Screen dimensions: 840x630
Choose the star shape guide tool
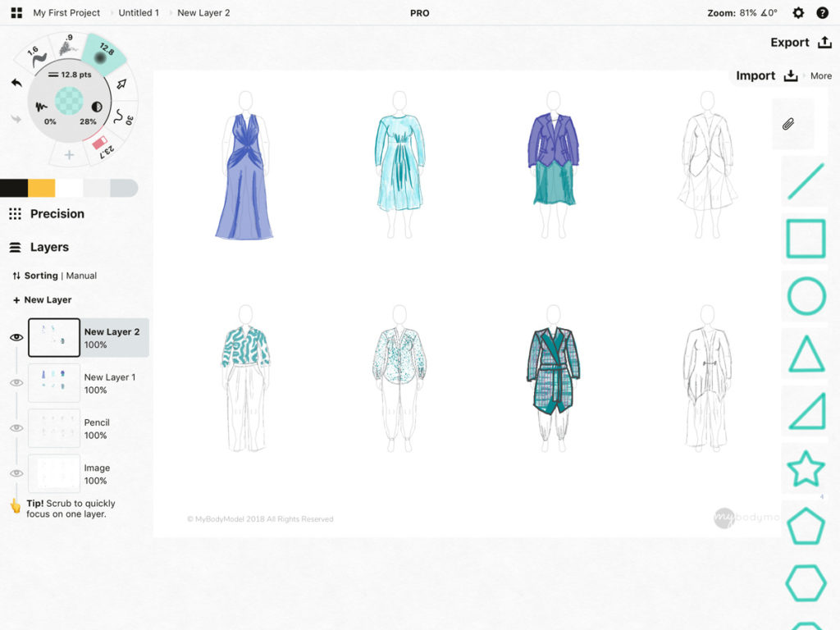(x=805, y=468)
